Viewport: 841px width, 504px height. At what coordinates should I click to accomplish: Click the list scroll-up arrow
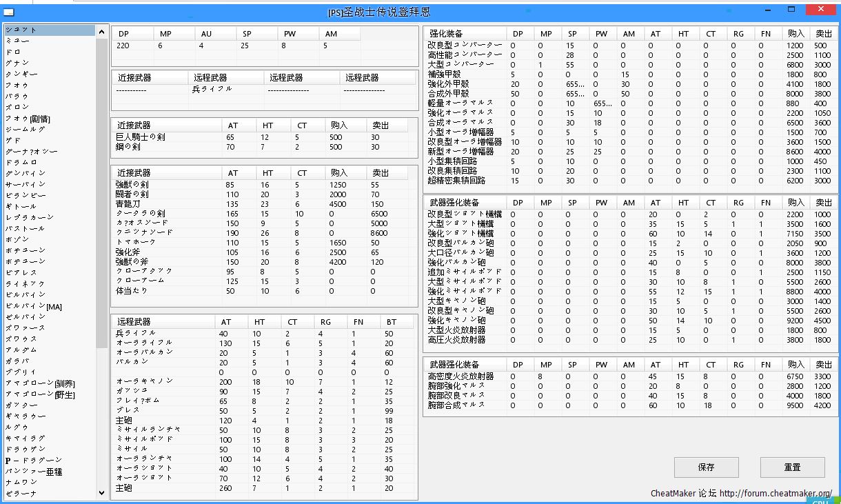[102, 30]
